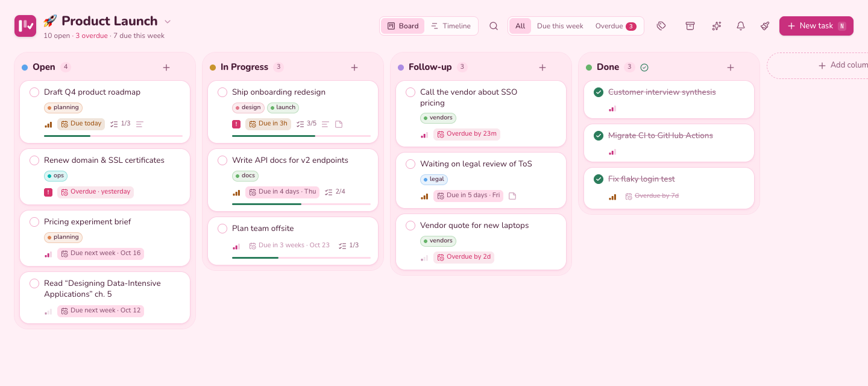
Task: Click 2/4 subtasks counter on Write API docs
Action: pos(335,192)
